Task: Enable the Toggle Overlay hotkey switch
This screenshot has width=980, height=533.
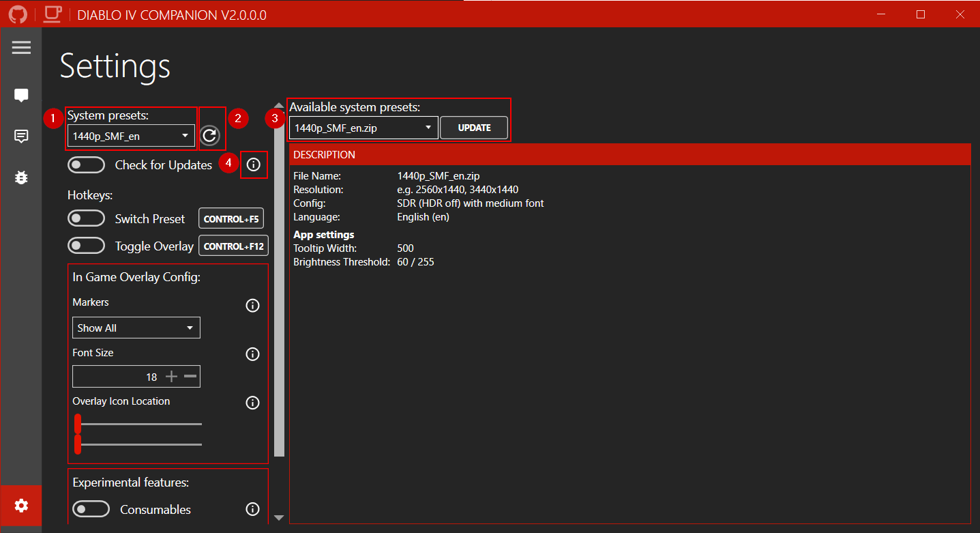Action: [x=87, y=246]
